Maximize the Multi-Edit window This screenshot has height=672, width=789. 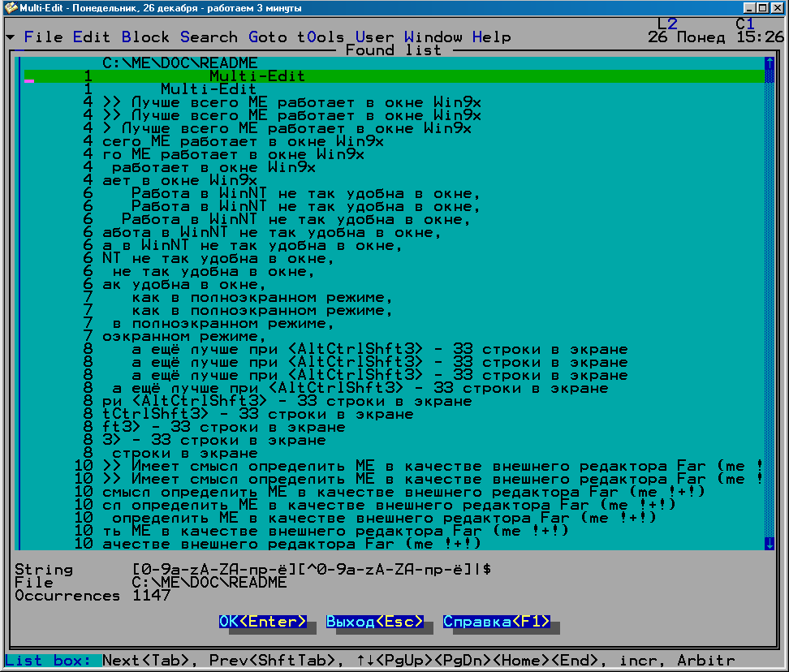[762, 8]
